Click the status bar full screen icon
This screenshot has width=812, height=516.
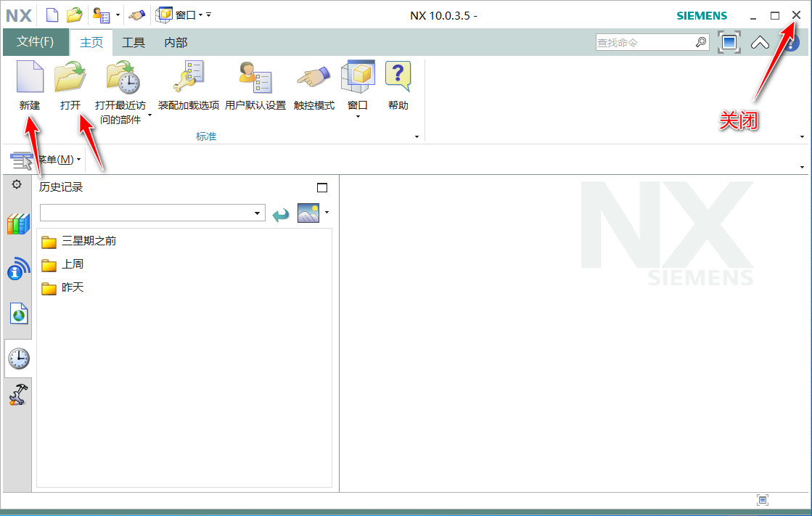(762, 500)
